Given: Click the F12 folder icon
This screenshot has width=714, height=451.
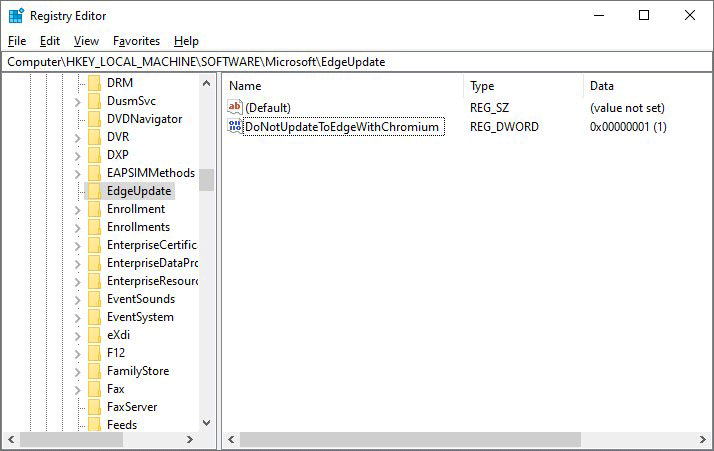Looking at the screenshot, I should [x=94, y=353].
